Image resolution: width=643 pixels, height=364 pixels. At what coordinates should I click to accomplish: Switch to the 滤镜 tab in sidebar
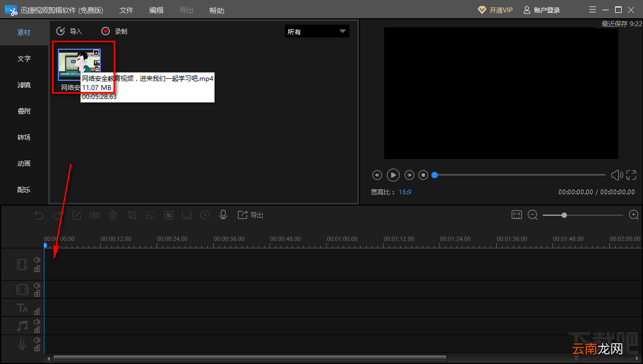click(24, 85)
